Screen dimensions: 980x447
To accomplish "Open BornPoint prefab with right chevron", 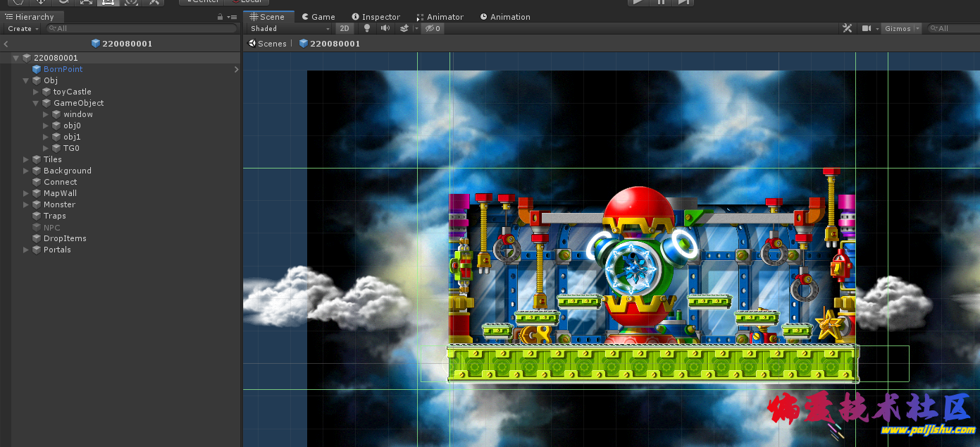I will click(236, 69).
